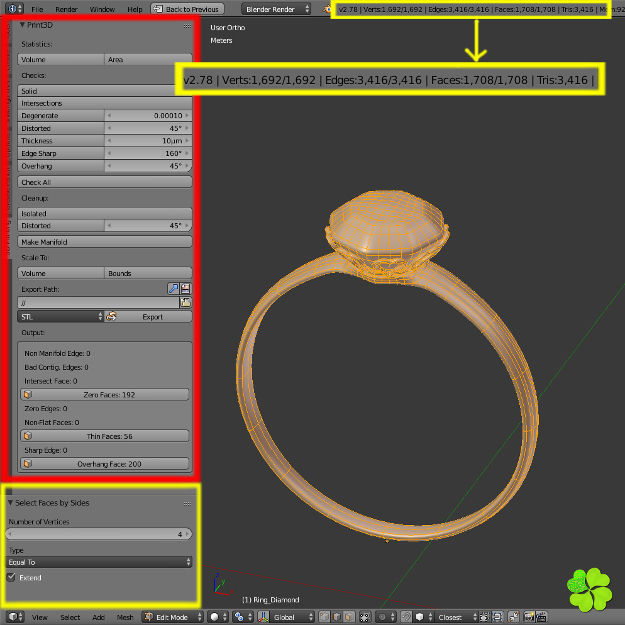Click the Intersections check button
The image size is (625, 625).
click(105, 103)
